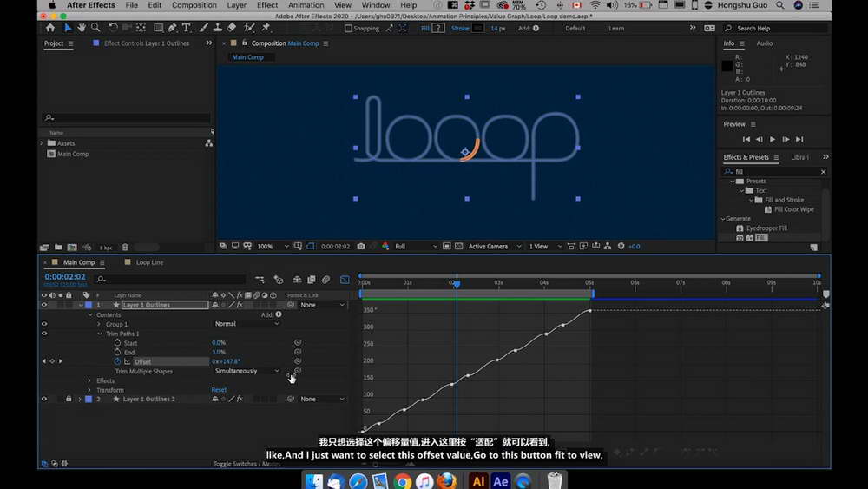868x489 pixels.
Task: Unlock Layer 1 Outlines 2 lock toggle
Action: [x=69, y=400]
